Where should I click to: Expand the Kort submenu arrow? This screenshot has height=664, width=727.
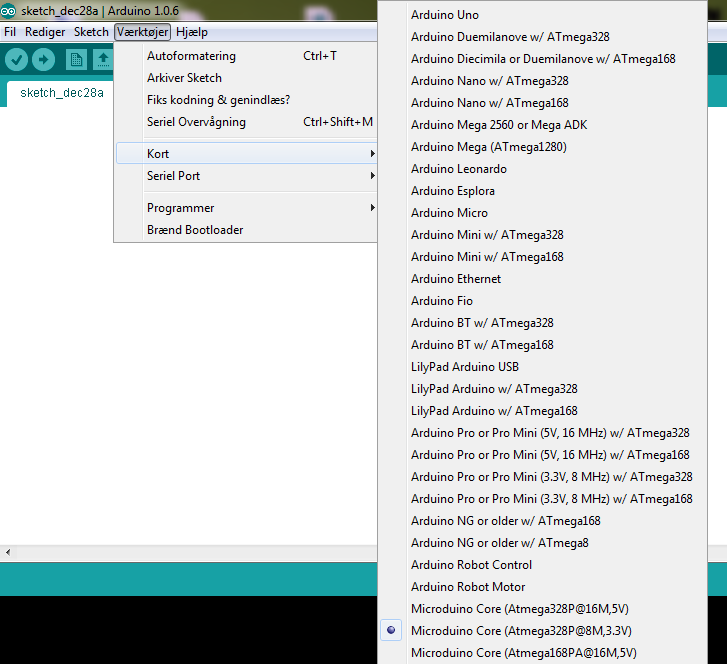click(372, 153)
